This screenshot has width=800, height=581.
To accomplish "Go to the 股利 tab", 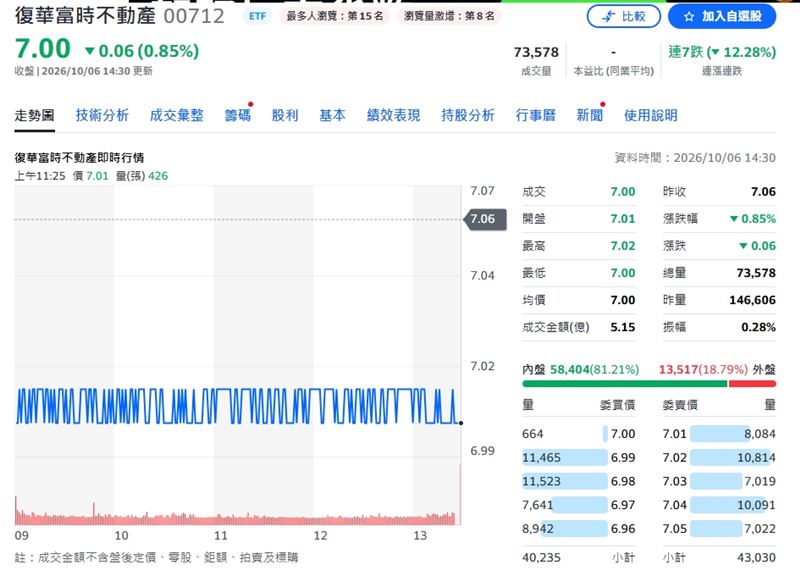I will pyautogui.click(x=285, y=116).
